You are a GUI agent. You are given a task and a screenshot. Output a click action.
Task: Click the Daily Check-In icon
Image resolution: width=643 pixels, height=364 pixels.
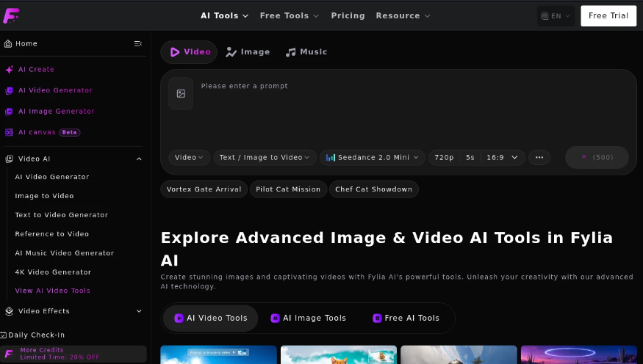pyautogui.click(x=3, y=335)
